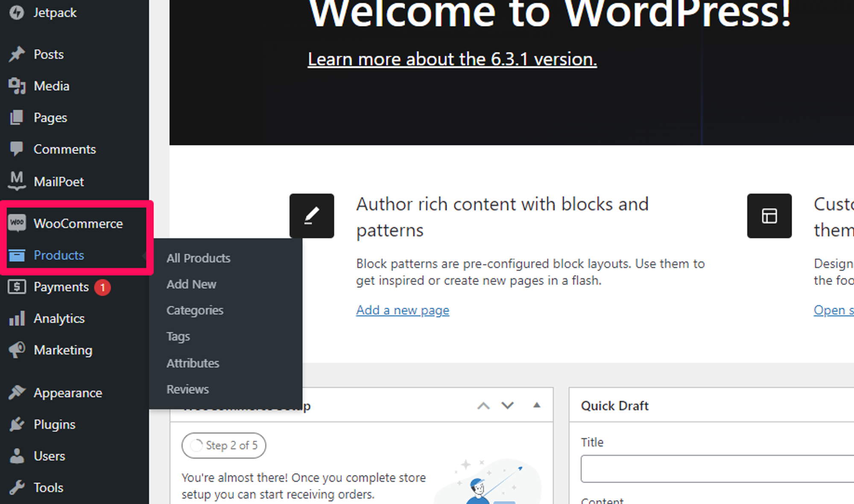Screen dimensions: 854x504
Task: Open 'Learn more about the 6.3.1 version' link
Action: click(x=452, y=59)
